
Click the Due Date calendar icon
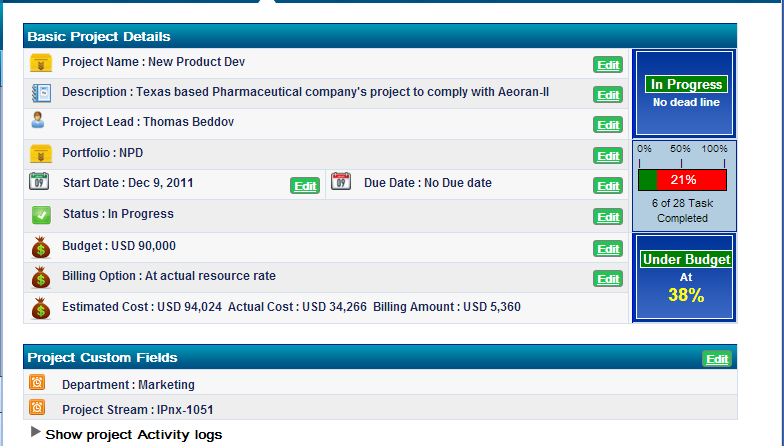[x=340, y=182]
